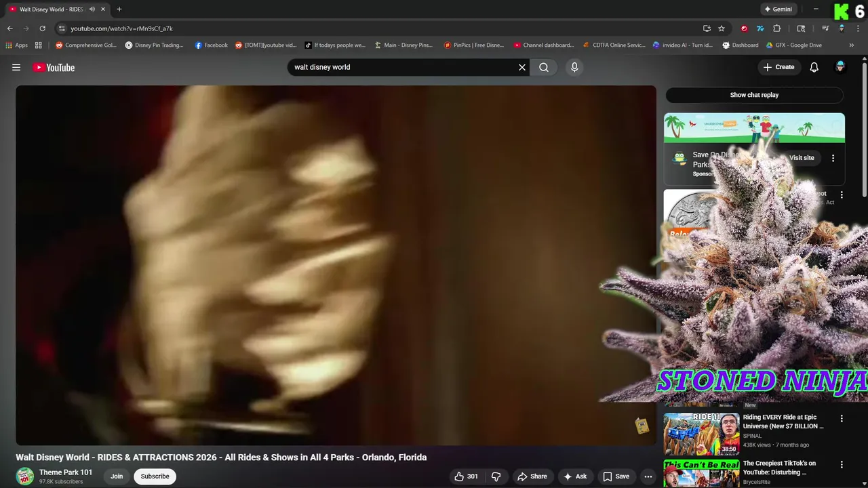Open the SPINAL channel name under the Epic Universe video
Image resolution: width=868 pixels, height=488 pixels.
point(752,436)
